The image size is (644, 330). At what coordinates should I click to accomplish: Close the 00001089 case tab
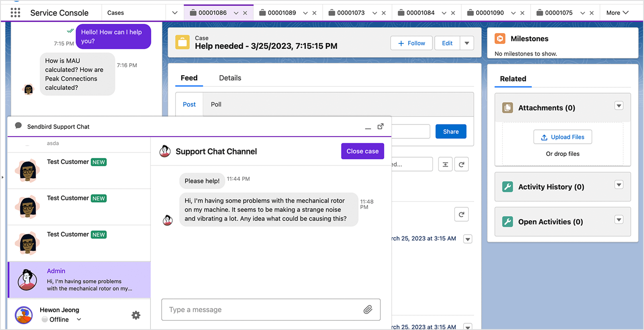click(314, 13)
